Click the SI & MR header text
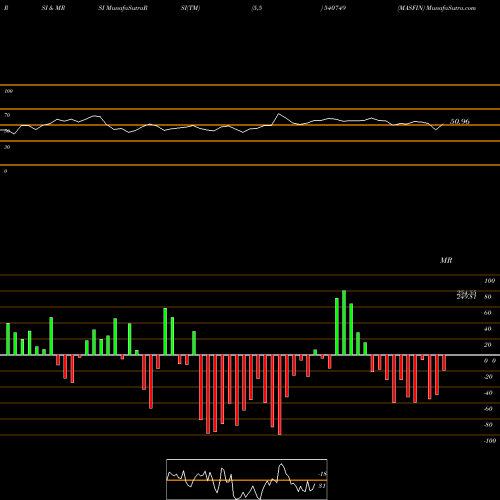 pos(53,8)
